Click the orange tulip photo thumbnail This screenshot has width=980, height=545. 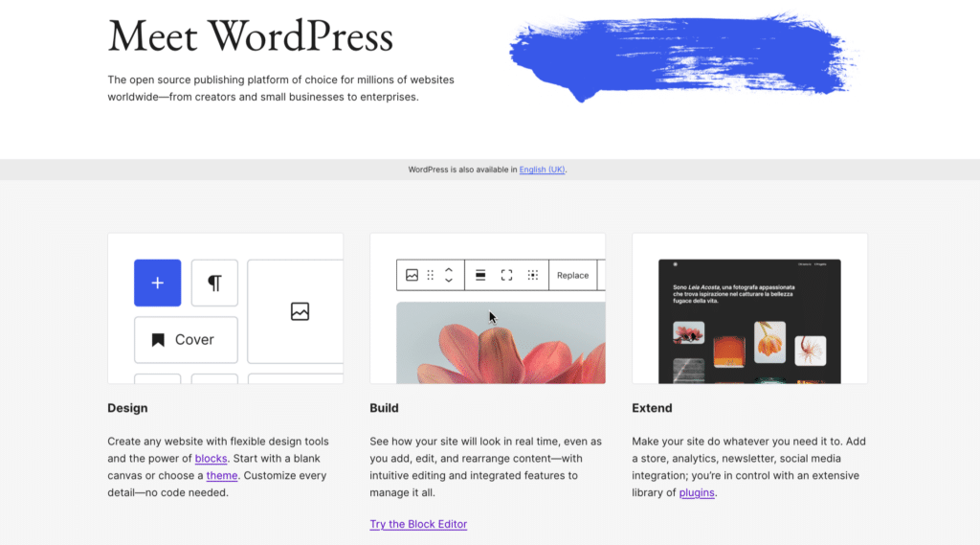pyautogui.click(x=769, y=340)
